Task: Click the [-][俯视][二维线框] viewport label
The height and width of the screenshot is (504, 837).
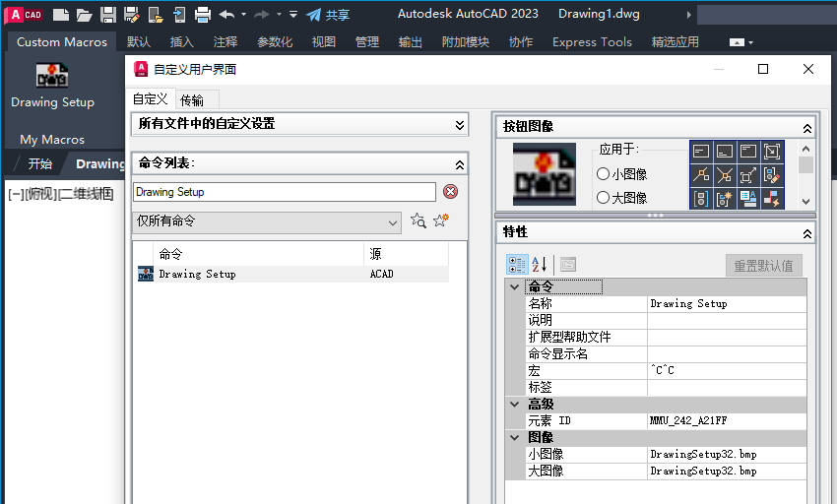Action: [61, 194]
